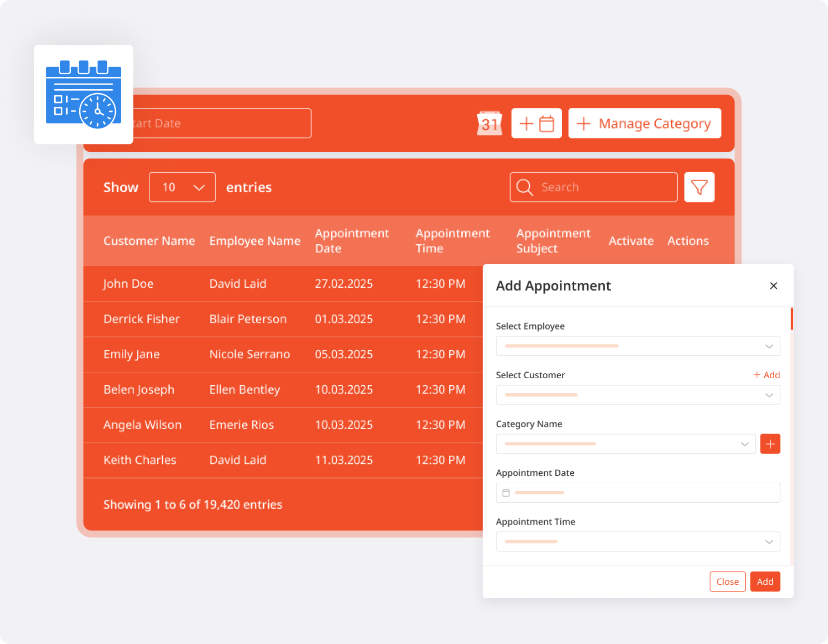Click the Appointment Date field in the dialog
Viewport: 828px width, 644px height.
[x=638, y=493]
